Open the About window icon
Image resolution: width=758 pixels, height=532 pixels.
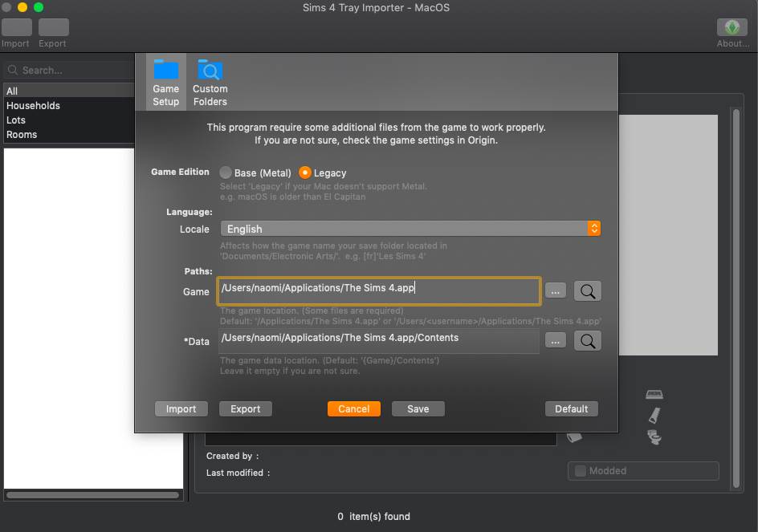coord(732,27)
